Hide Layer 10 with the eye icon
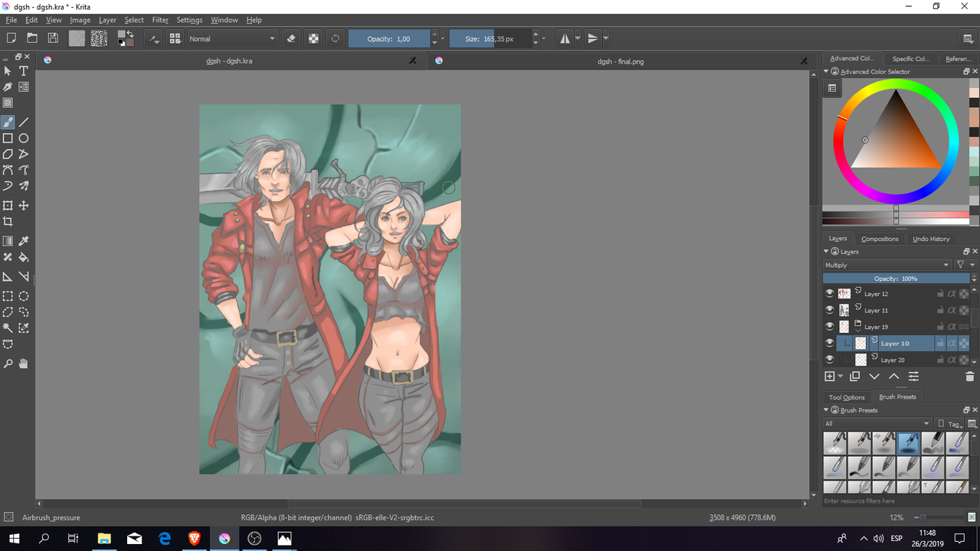 (829, 343)
